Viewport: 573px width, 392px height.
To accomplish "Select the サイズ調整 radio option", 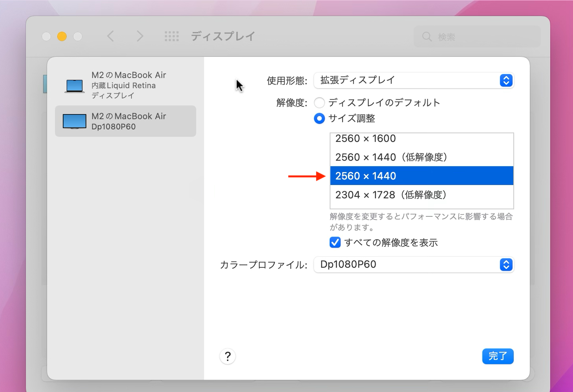I will tap(319, 118).
